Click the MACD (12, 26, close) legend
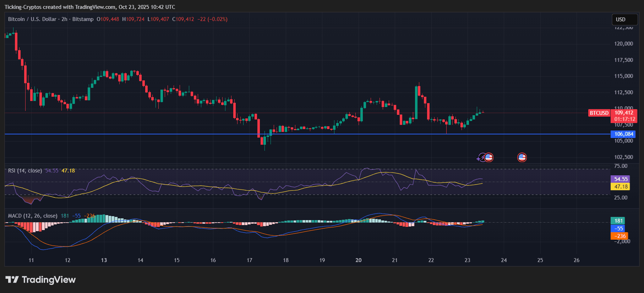 coord(33,216)
